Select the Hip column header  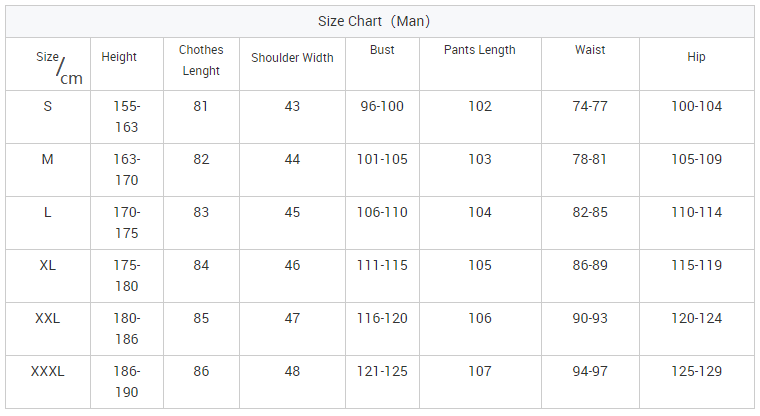pos(696,57)
